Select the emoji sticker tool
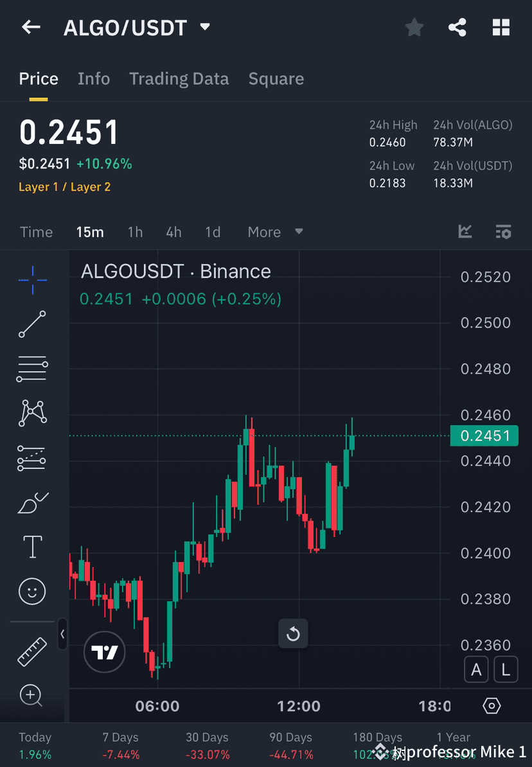The image size is (532, 767). [x=32, y=591]
